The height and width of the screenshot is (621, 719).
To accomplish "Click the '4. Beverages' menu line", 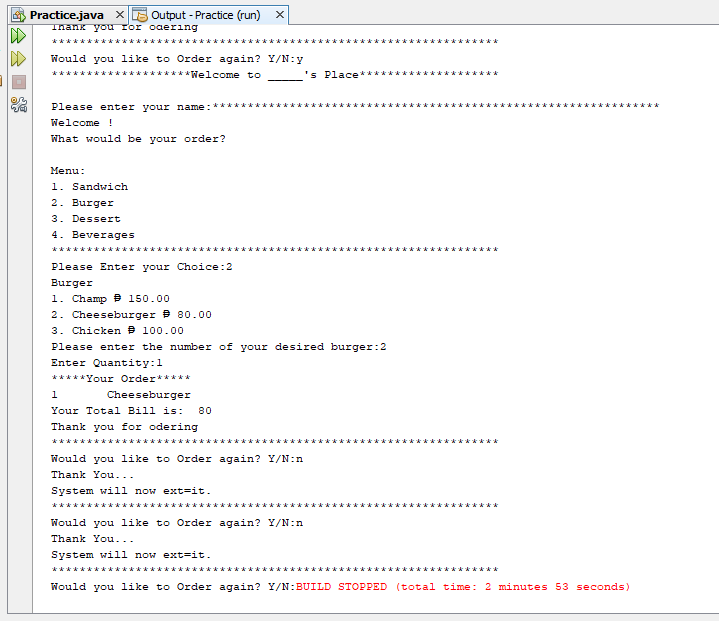I will click(93, 235).
